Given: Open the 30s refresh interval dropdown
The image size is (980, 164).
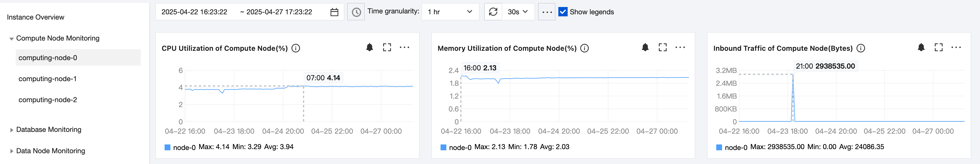Looking at the screenshot, I should [x=518, y=12].
